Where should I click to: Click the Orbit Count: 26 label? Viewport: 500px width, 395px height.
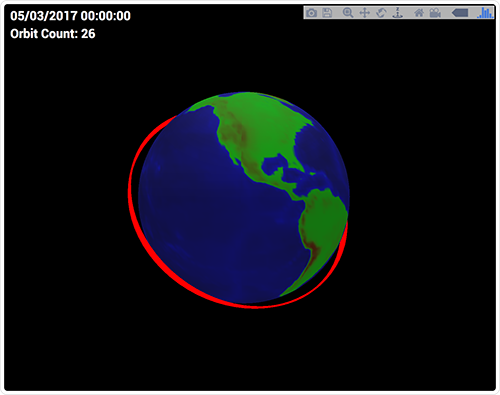coord(53,34)
